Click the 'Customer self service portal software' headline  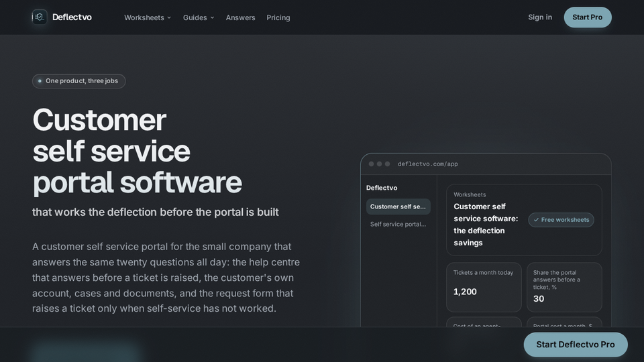pyautogui.click(x=137, y=151)
